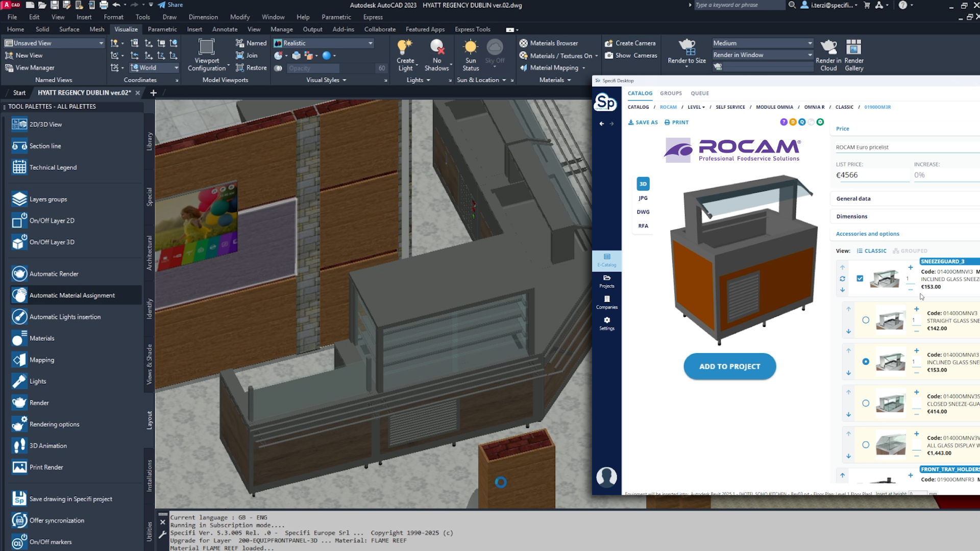Open GROUPS tab in Specifi
Screen dimensions: 980x551
pos(671,93)
